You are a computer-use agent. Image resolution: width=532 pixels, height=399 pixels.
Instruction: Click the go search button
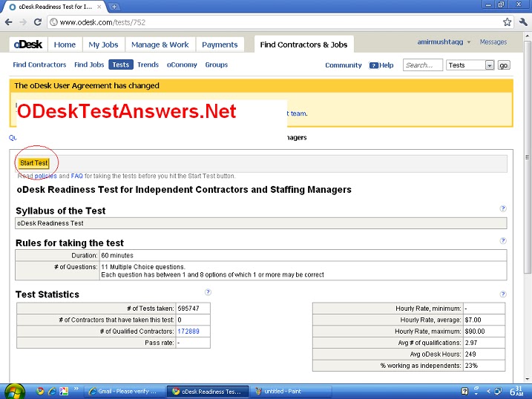coord(504,65)
